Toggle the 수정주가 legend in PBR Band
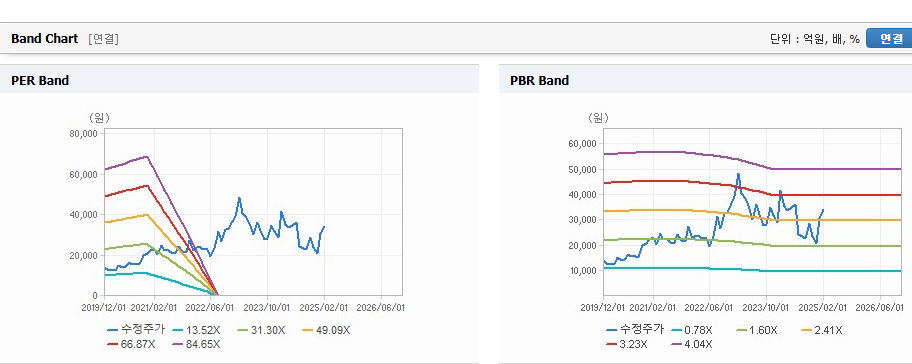The width and height of the screenshot is (912, 364). point(635,330)
